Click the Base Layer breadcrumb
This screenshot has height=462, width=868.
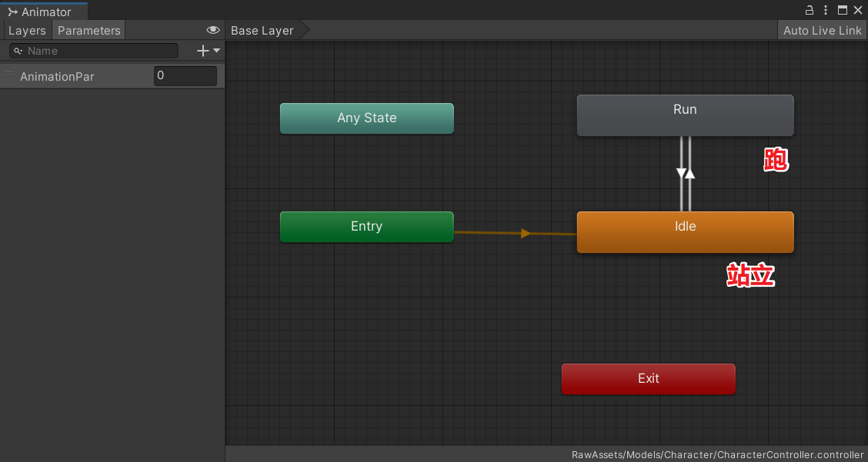coord(262,31)
